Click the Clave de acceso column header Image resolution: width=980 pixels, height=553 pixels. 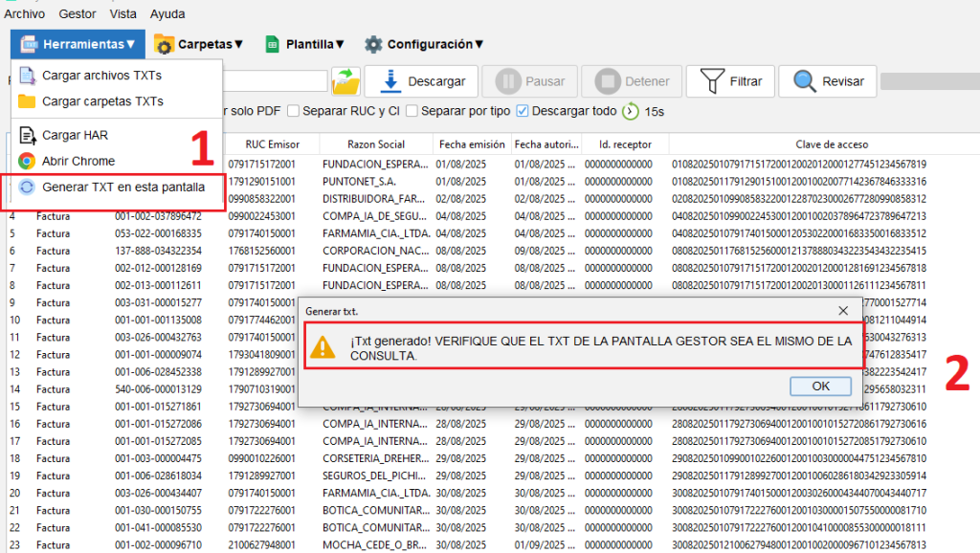tap(832, 144)
